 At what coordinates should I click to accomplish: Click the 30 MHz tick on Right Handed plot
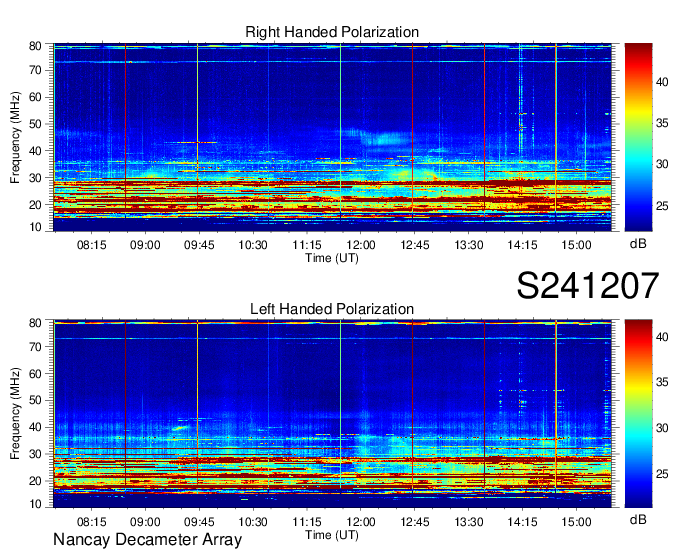tap(35, 178)
